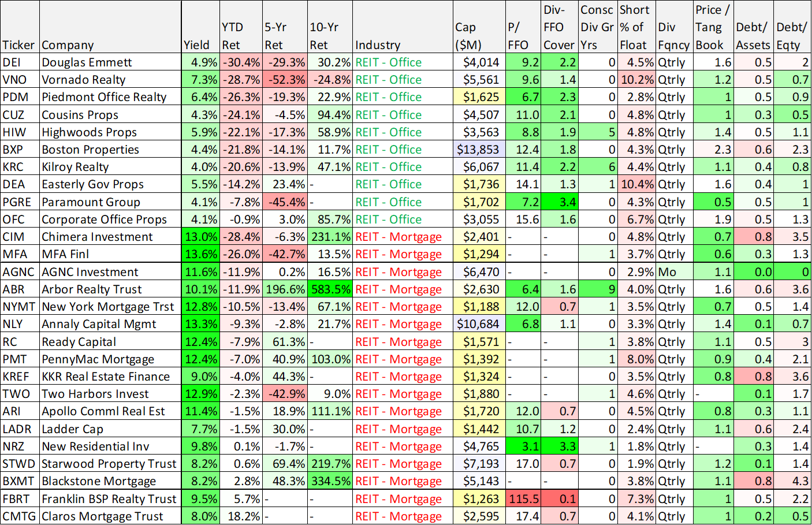Screen dimensions: 812x525
Task: Click Claros Mortgage YTD return 18.2%
Action: (x=241, y=516)
